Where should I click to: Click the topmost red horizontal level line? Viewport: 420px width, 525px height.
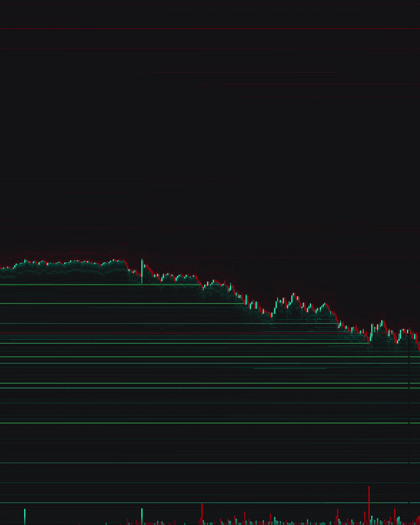(x=209, y=28)
